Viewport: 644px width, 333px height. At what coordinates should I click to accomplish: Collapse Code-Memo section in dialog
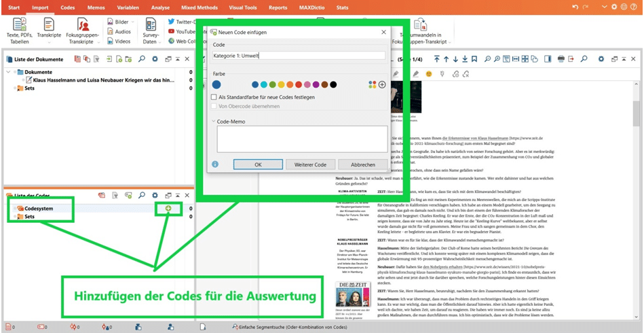(x=214, y=122)
